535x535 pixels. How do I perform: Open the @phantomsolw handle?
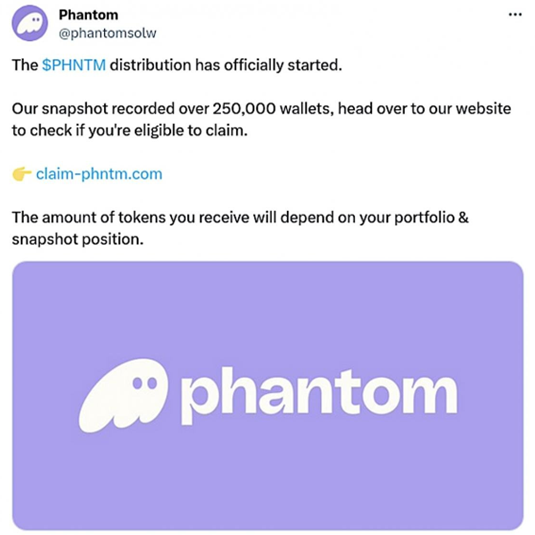point(107,33)
